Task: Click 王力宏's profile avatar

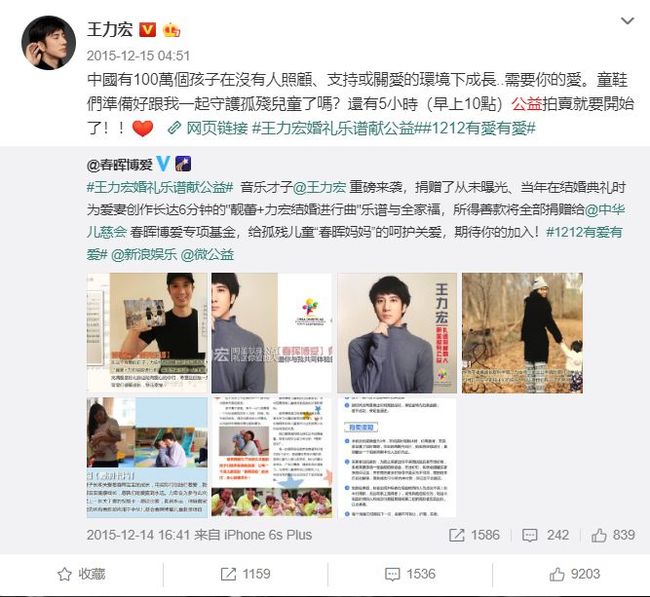Action: (49, 43)
